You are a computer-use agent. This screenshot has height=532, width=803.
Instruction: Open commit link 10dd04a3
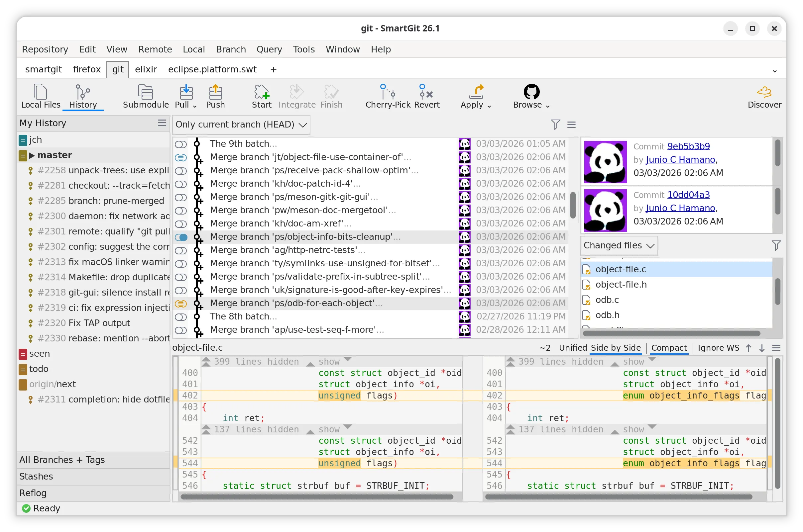pyautogui.click(x=689, y=195)
